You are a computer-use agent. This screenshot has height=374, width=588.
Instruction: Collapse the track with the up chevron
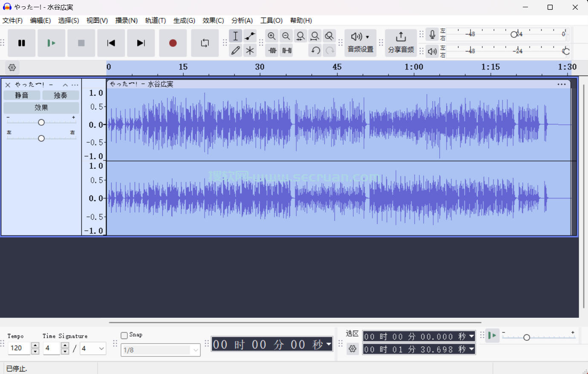tap(65, 85)
